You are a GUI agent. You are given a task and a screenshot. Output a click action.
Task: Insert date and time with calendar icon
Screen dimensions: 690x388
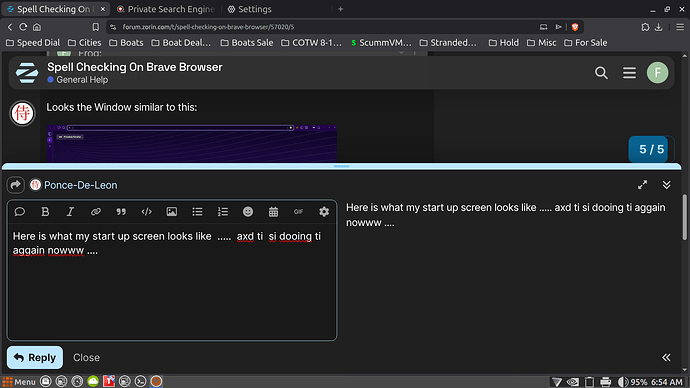coord(273,212)
